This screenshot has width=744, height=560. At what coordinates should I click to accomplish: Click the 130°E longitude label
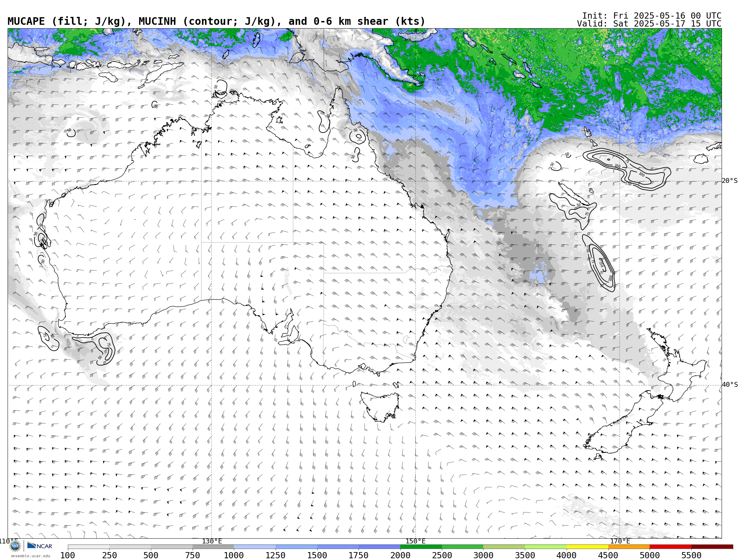point(212,541)
